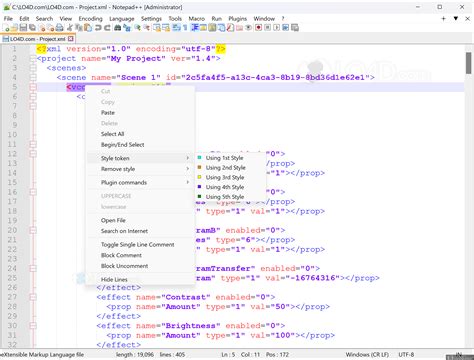Image resolution: width=474 pixels, height=360 pixels.
Task: Click the Run macro multiple times icon
Action: (285, 28)
